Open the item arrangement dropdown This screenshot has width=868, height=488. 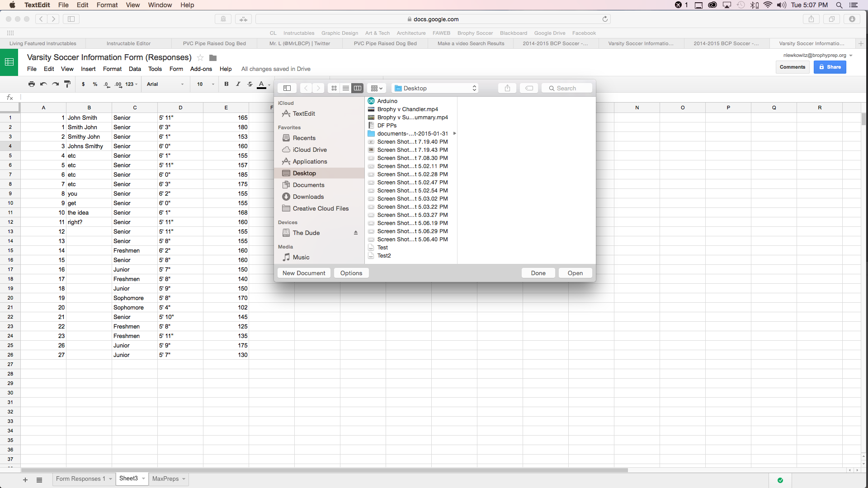(377, 88)
